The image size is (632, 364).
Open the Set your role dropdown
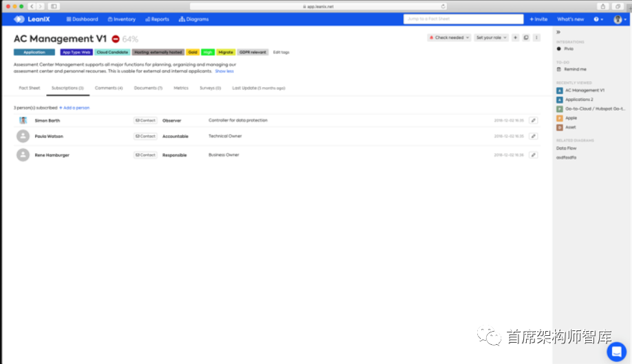click(491, 38)
